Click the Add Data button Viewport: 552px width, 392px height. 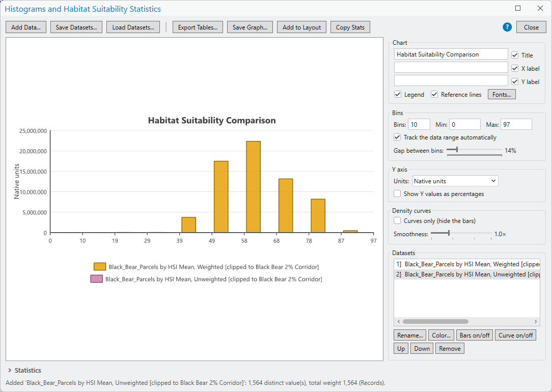[26, 27]
